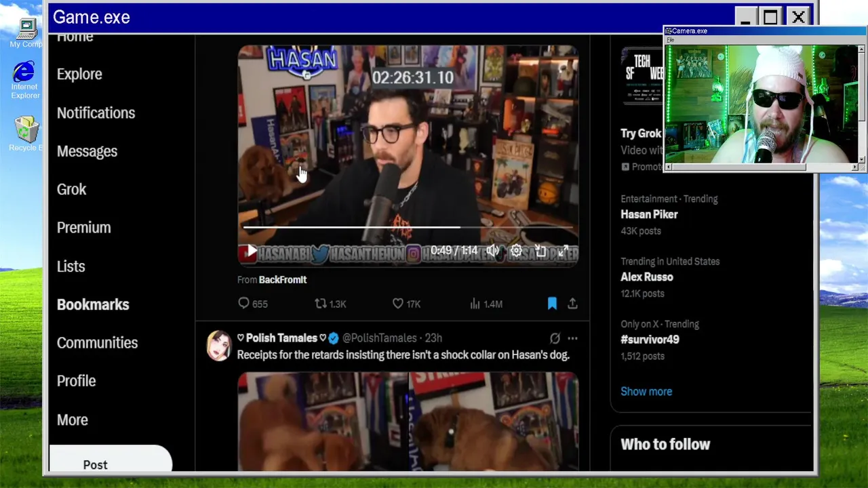Open the 23h timestamp of the tweet

pyautogui.click(x=433, y=338)
